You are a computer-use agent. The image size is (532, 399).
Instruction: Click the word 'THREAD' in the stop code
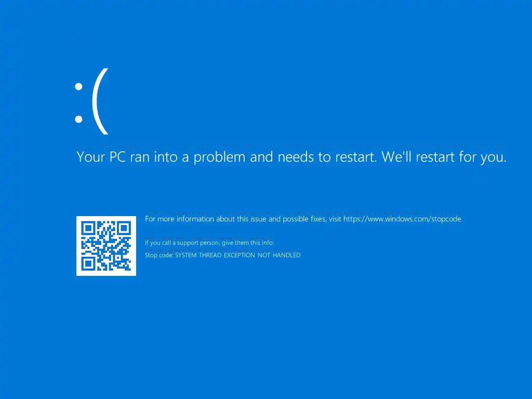point(210,255)
